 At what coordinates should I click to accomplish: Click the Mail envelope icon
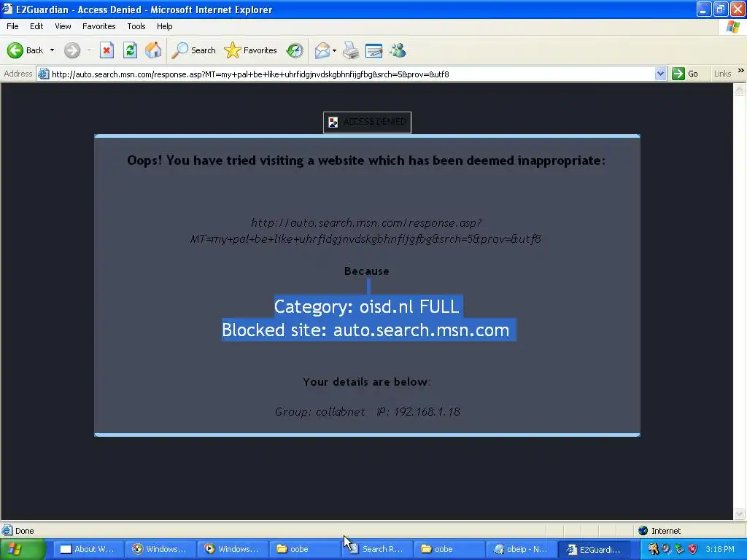tap(322, 50)
